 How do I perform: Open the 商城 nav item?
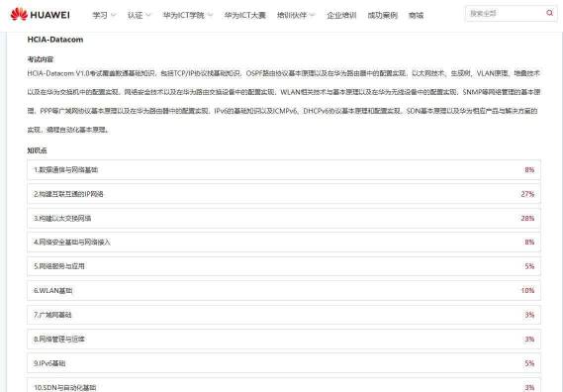(416, 15)
